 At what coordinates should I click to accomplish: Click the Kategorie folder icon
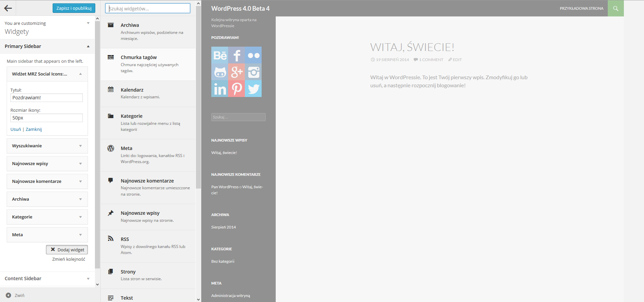point(111,116)
